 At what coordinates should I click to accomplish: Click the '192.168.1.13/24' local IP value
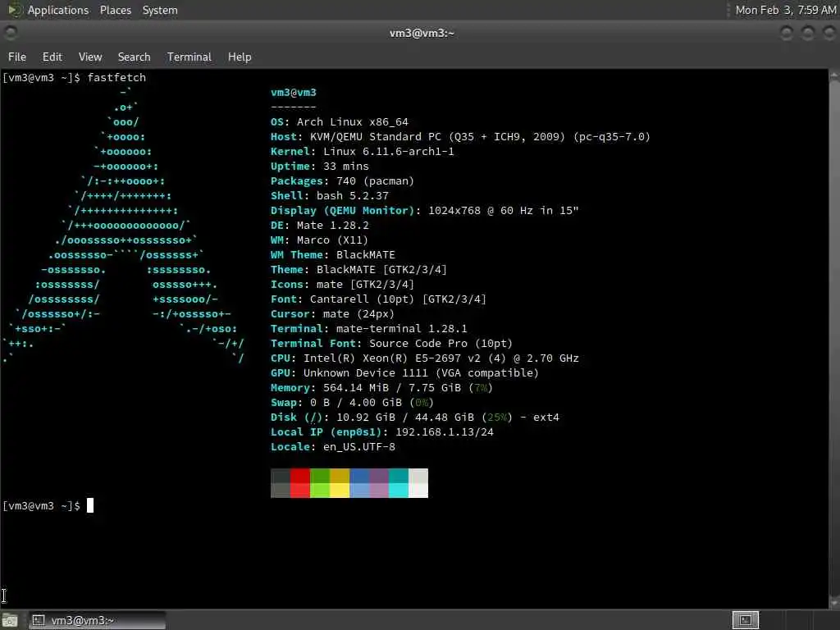[x=445, y=431]
